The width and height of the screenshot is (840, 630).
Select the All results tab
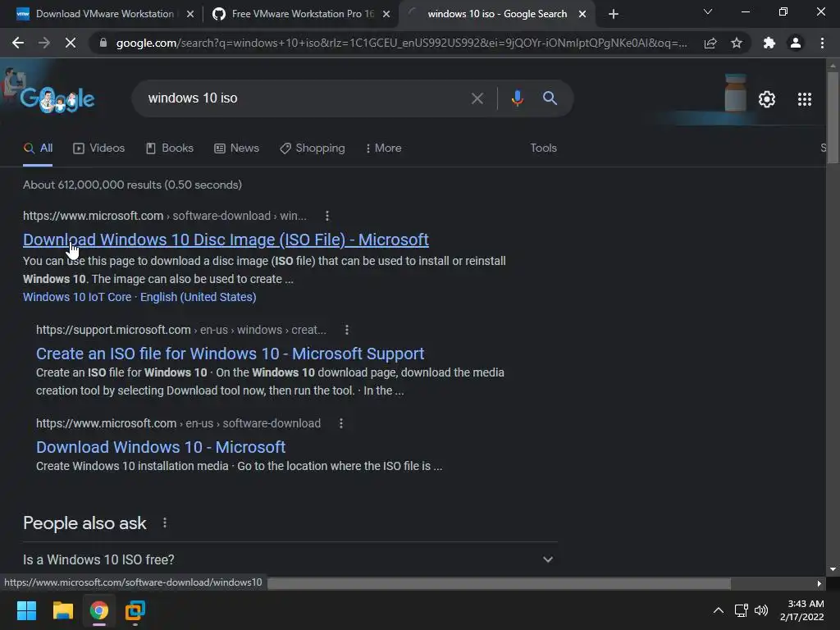pyautogui.click(x=38, y=148)
